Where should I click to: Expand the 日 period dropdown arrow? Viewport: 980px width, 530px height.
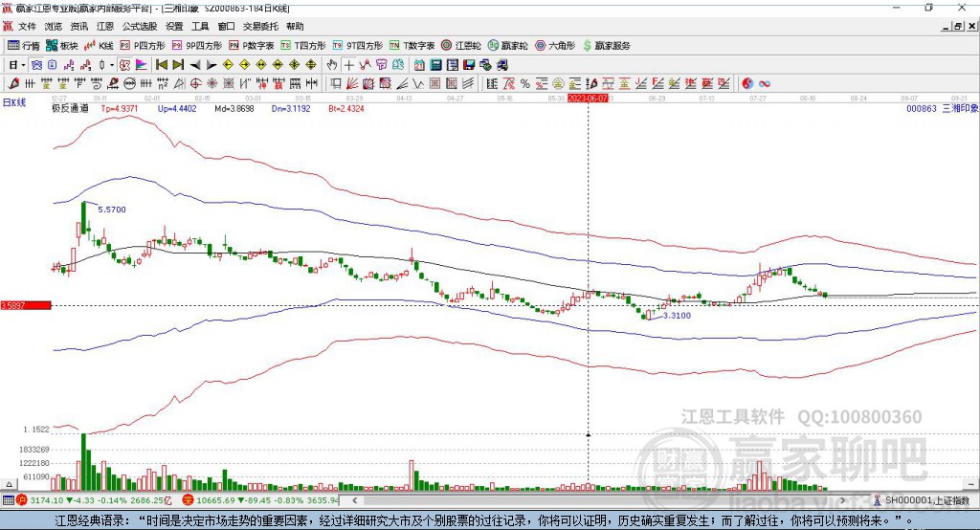coord(23,65)
